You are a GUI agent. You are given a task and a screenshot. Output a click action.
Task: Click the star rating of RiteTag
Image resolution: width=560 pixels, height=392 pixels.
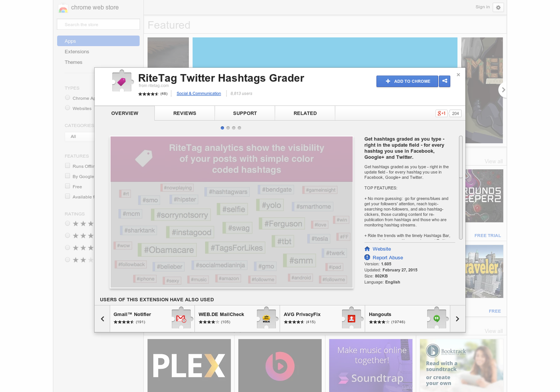tap(148, 94)
